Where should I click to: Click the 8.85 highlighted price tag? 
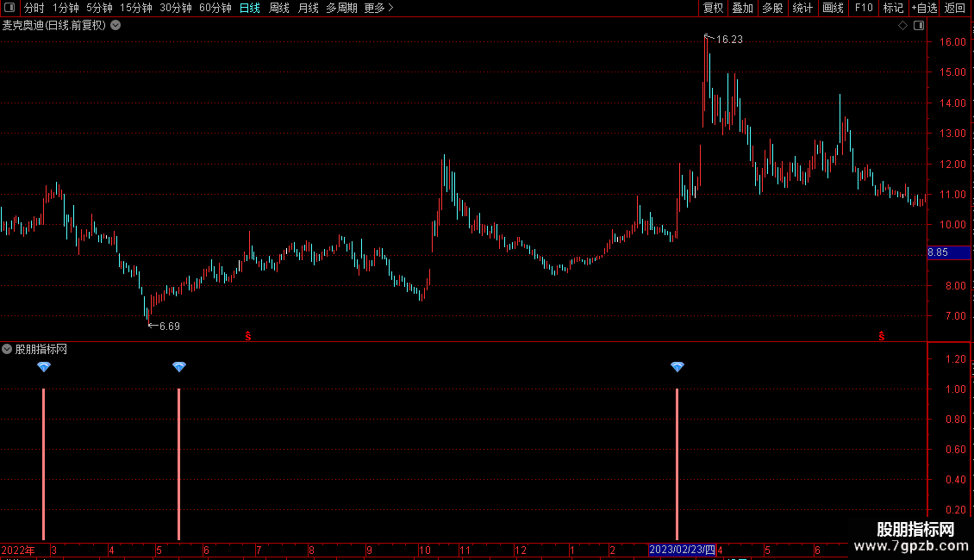tap(948, 252)
